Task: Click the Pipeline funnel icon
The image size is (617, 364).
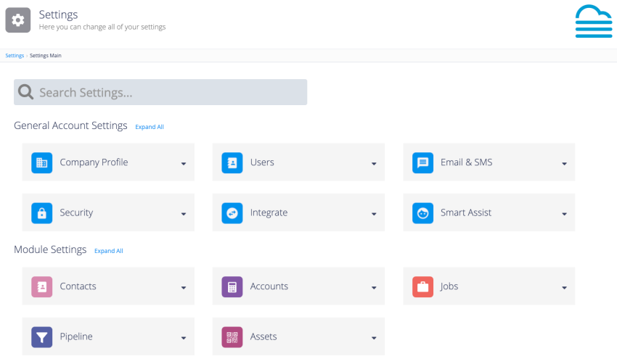Action: 41,337
